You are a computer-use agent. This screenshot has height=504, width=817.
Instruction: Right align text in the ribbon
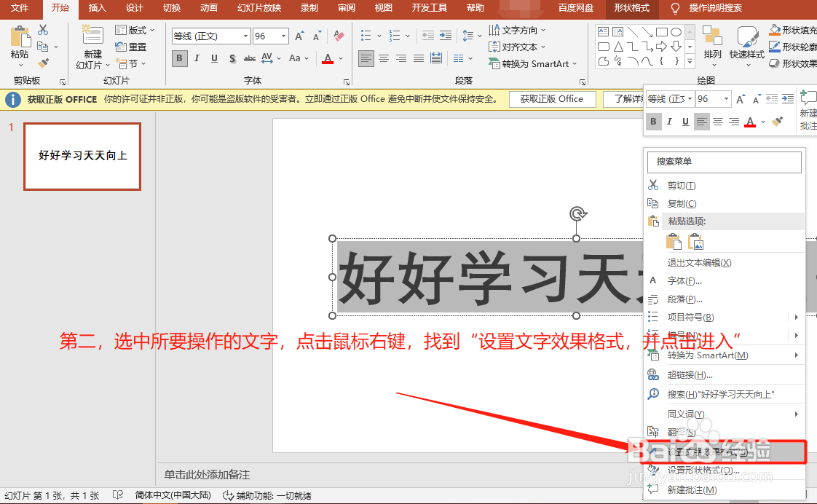pyautogui.click(x=401, y=58)
